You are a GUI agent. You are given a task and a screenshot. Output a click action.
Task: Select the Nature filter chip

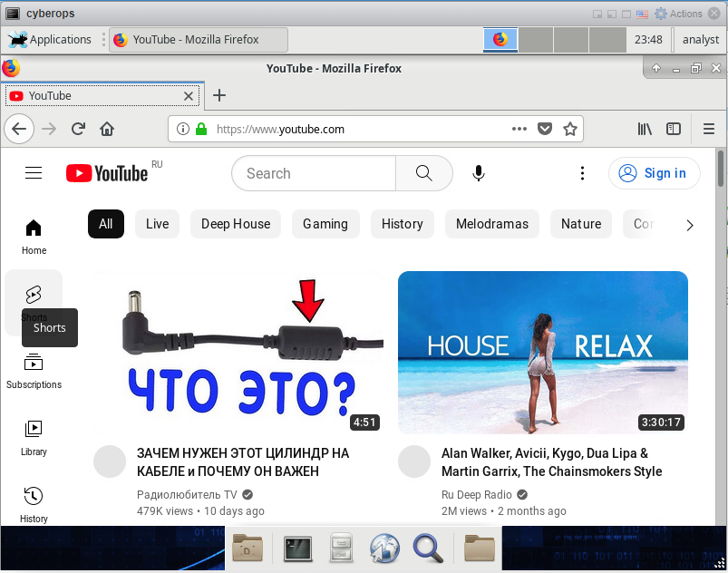[581, 224]
